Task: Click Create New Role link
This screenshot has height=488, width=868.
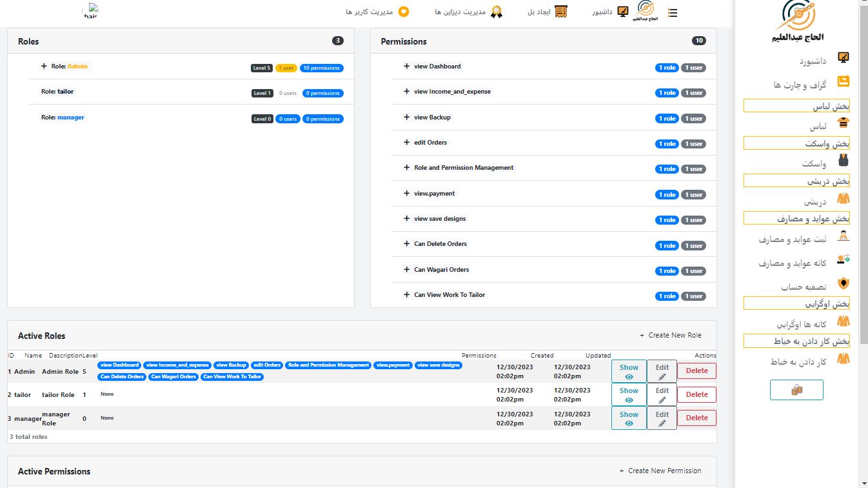Action: (671, 335)
